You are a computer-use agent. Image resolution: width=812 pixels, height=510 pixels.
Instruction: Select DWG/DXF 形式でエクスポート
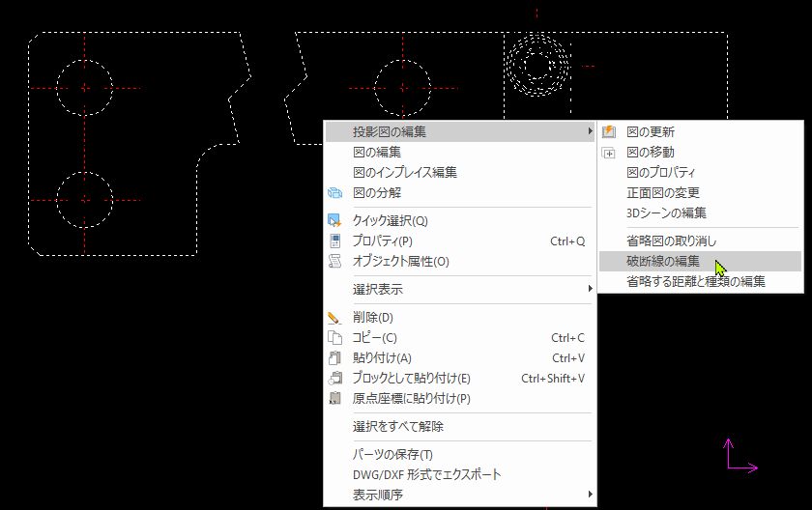tap(460, 474)
